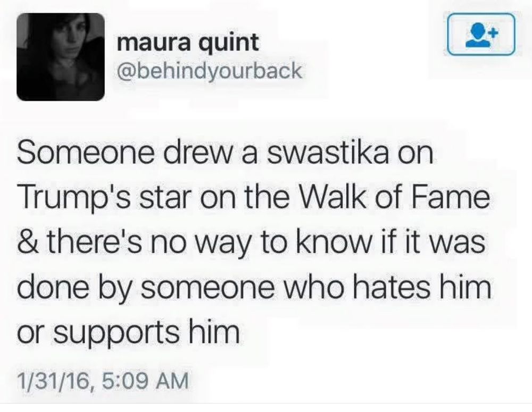Viewport: 532px width, 412px height.
Task: Click the 1/31/16, 5:09 AM timestamp
Action: (x=103, y=380)
